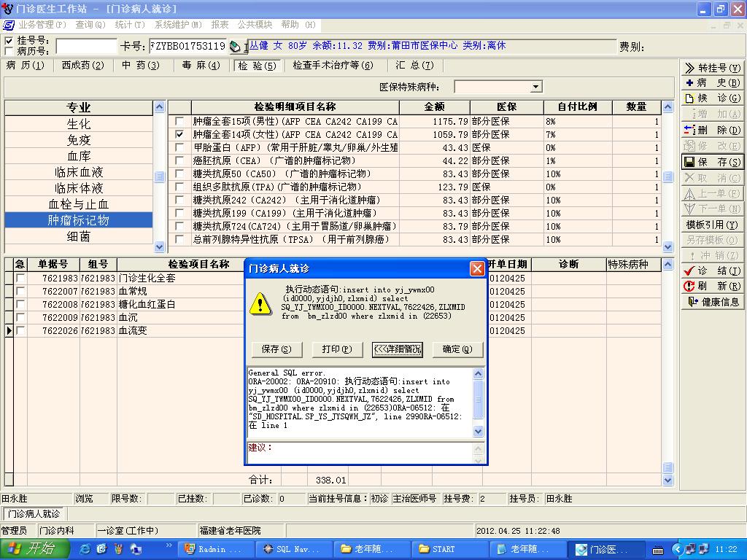Image resolution: width=747 pixels, height=560 pixels.
Task: Click the error detail scrollbar thumb
Action: tap(479, 399)
